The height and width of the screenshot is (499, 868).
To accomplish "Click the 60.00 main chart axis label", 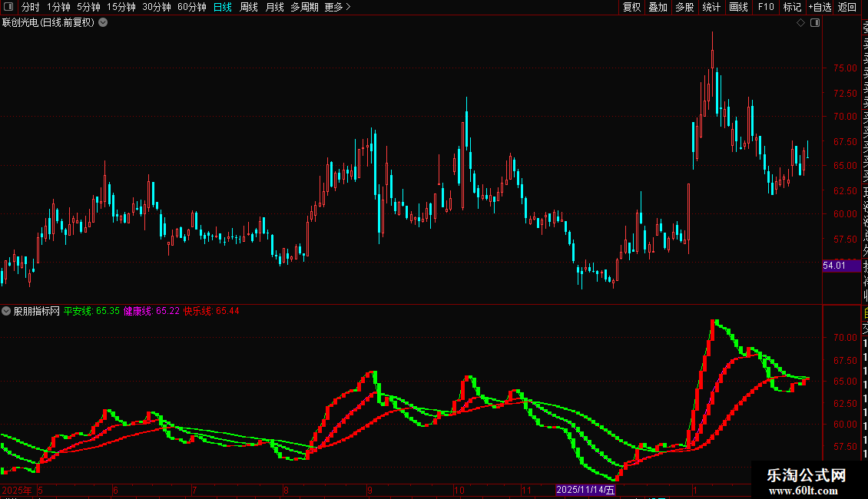I will pos(845,214).
